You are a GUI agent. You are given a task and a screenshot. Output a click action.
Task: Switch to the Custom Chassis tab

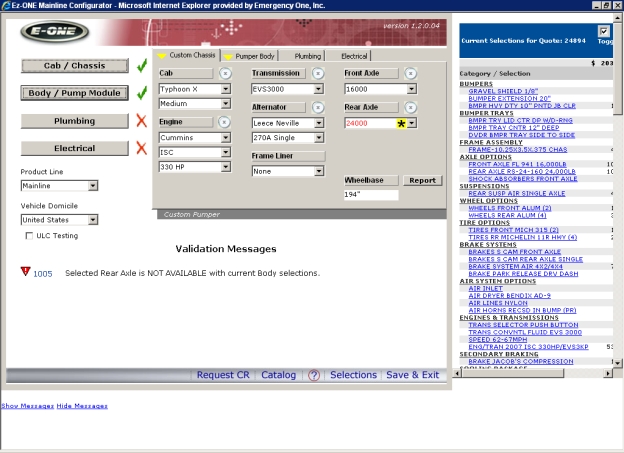coord(188,55)
